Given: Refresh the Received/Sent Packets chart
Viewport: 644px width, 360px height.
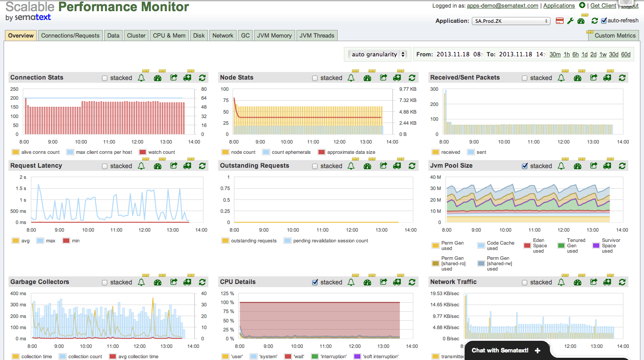Looking at the screenshot, I should [x=622, y=78].
